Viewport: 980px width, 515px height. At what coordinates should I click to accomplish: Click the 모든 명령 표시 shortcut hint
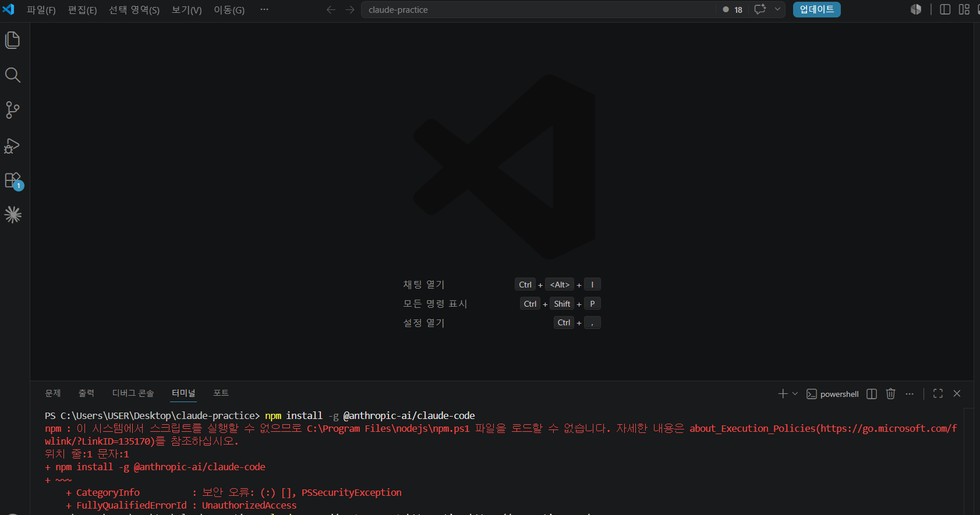pos(436,304)
